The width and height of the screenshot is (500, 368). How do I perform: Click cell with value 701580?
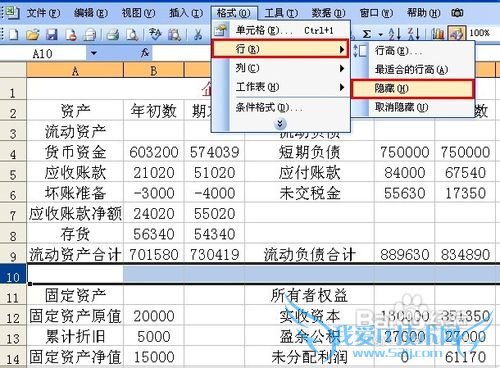click(x=153, y=254)
